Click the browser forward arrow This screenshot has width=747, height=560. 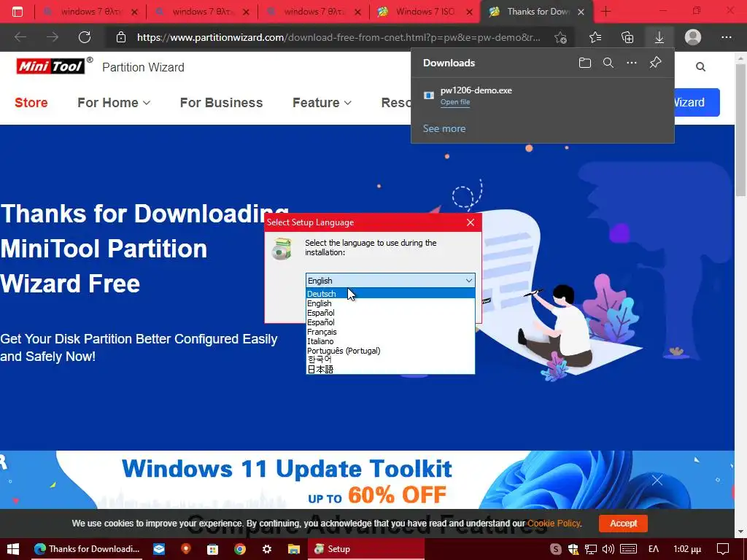click(x=53, y=37)
